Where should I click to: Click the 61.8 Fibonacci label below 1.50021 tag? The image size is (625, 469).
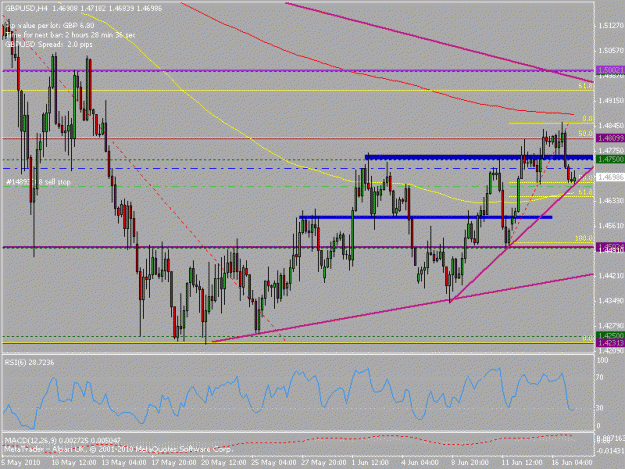click(586, 86)
